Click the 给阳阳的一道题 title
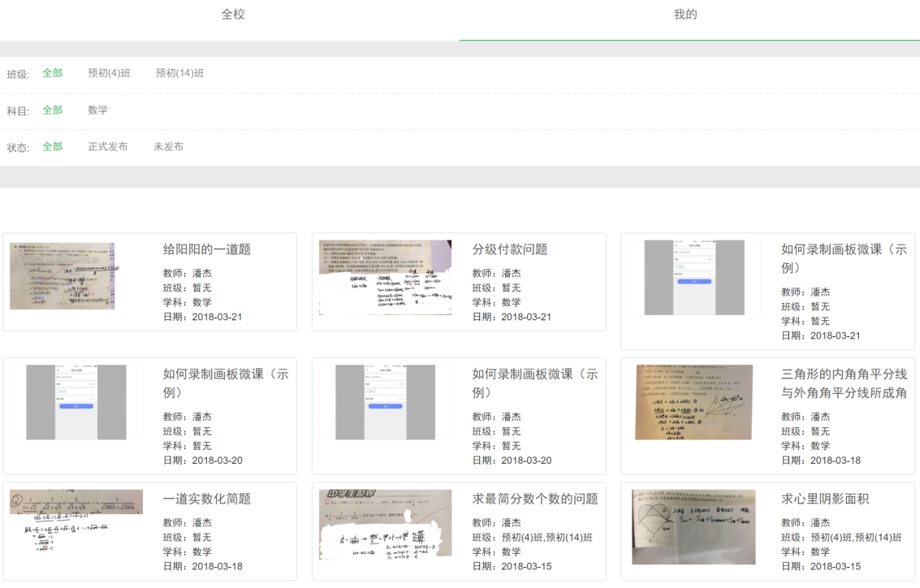The width and height of the screenshot is (920, 588). coord(206,249)
